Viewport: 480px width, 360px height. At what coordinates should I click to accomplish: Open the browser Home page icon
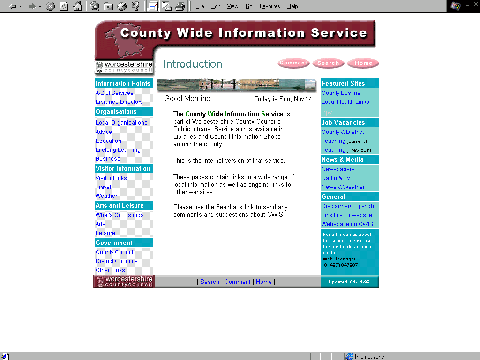point(77,6)
